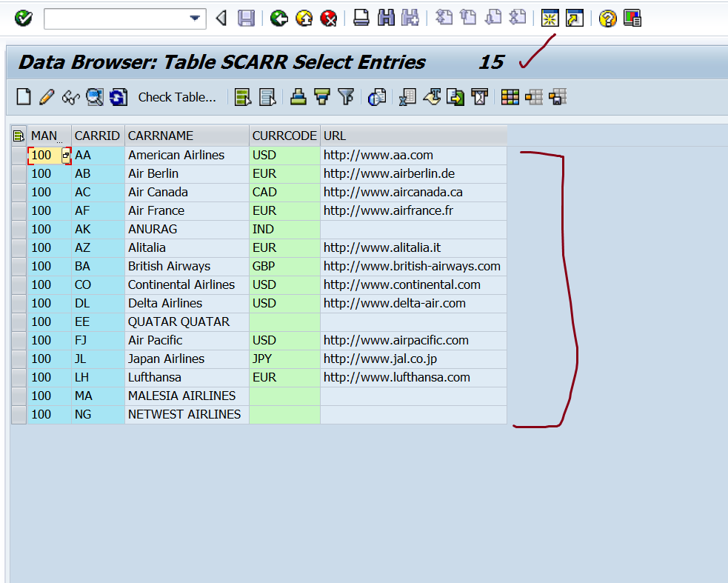Open Find with the binoculars icon
The height and width of the screenshot is (583, 728).
coord(386,18)
